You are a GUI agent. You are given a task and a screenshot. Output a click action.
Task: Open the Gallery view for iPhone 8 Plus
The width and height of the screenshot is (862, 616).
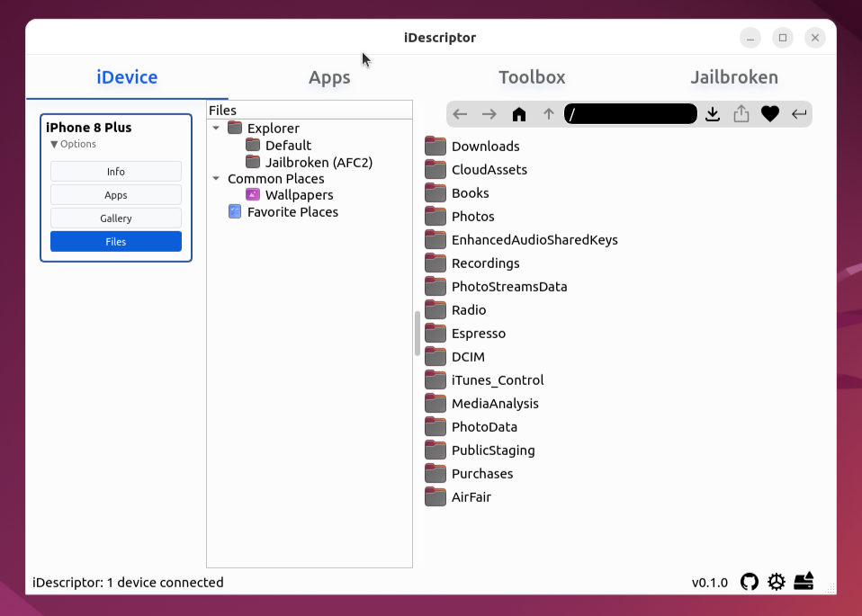coord(115,218)
